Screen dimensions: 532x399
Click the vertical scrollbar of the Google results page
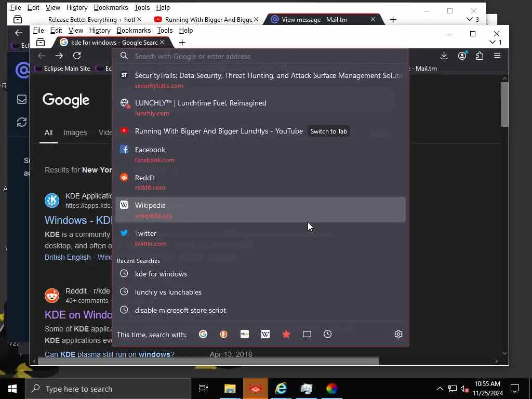[x=504, y=104]
